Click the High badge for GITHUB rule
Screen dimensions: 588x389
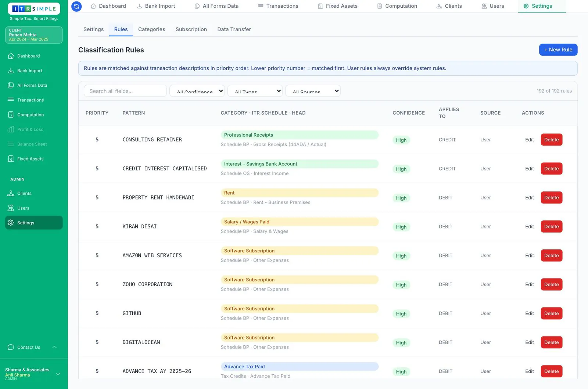401,314
